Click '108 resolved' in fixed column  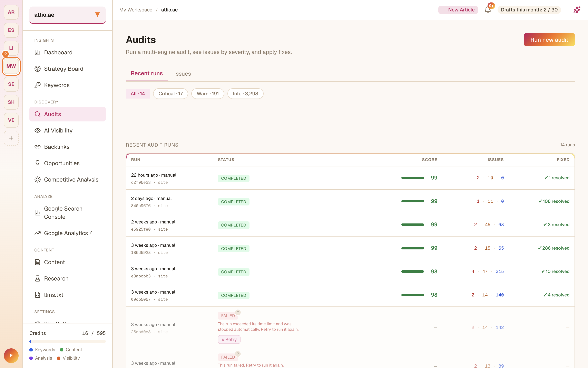(x=554, y=201)
